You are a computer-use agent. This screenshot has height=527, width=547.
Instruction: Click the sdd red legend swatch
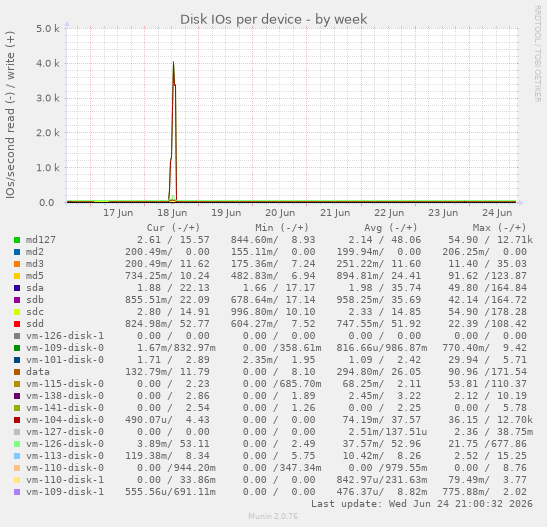(17, 324)
